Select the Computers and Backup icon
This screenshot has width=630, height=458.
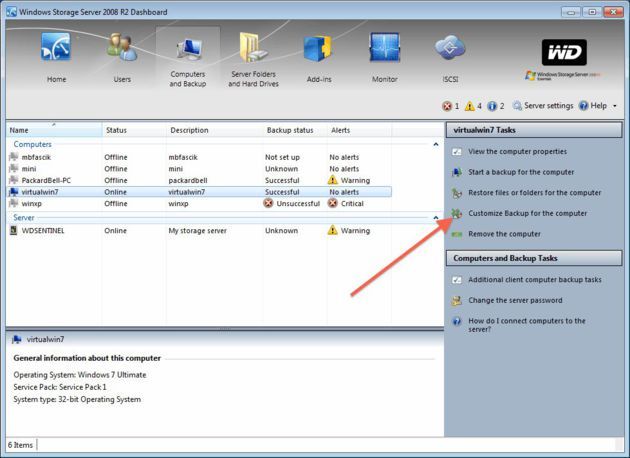click(188, 48)
